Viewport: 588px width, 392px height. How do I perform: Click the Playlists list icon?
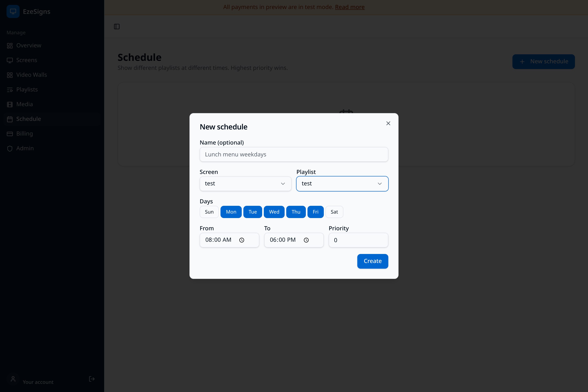[x=10, y=90]
